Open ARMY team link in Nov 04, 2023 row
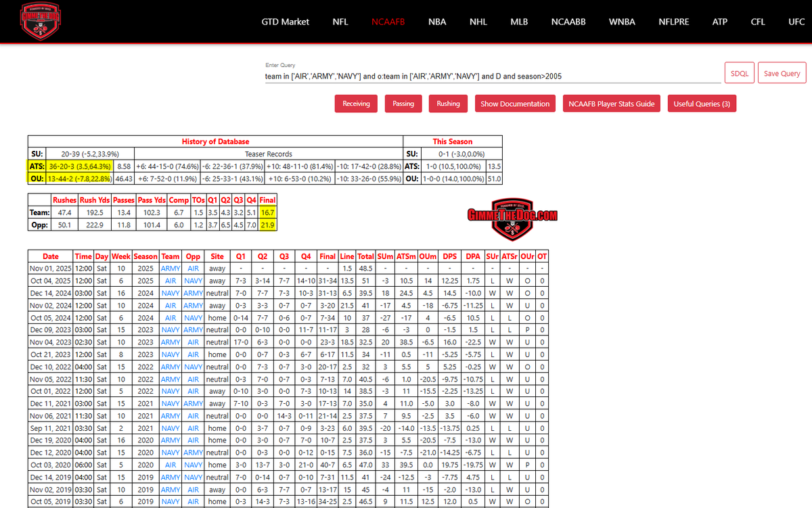Screen dimensions: 812x508 pyautogui.click(x=171, y=342)
